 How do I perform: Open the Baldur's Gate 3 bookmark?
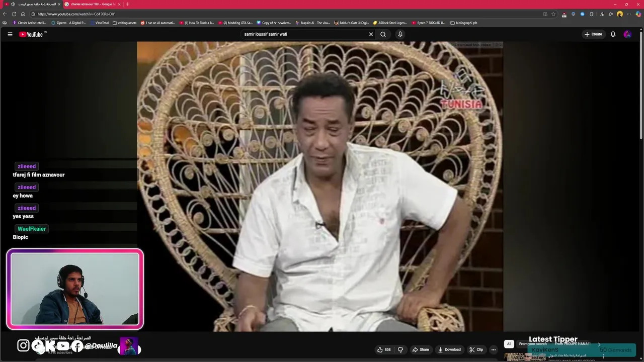click(352, 23)
